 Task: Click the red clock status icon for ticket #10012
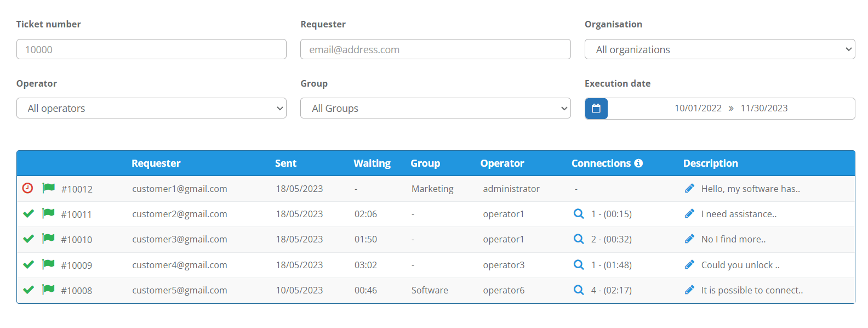point(27,188)
